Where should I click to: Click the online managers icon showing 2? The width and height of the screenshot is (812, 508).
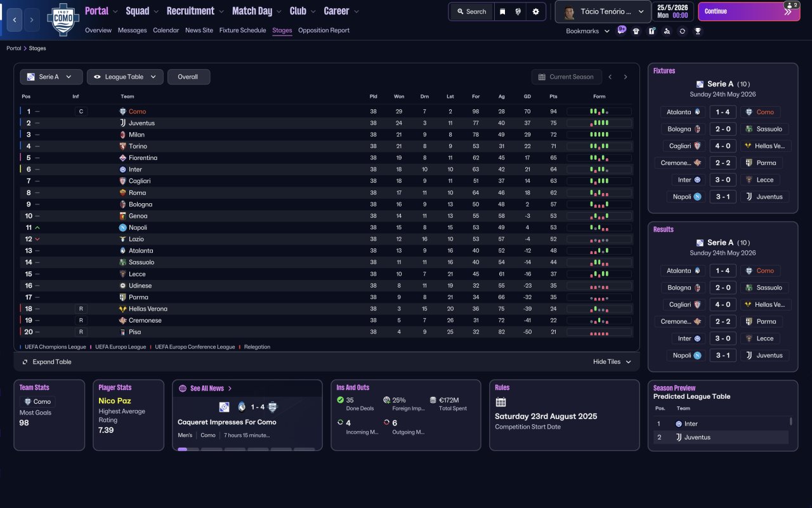[791, 5]
